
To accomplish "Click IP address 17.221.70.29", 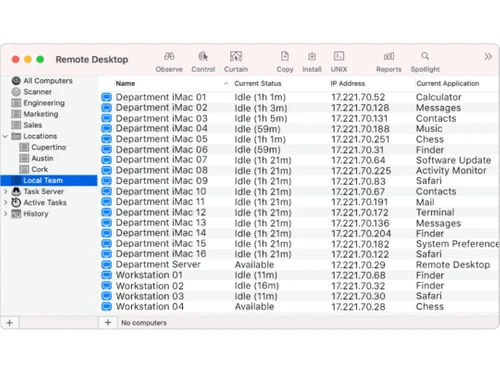I will tap(358, 265).
